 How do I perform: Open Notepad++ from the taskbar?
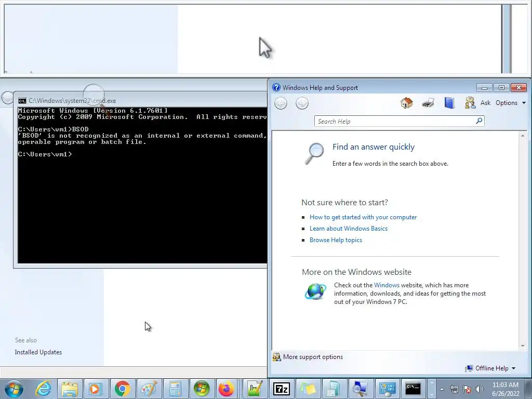click(255, 389)
